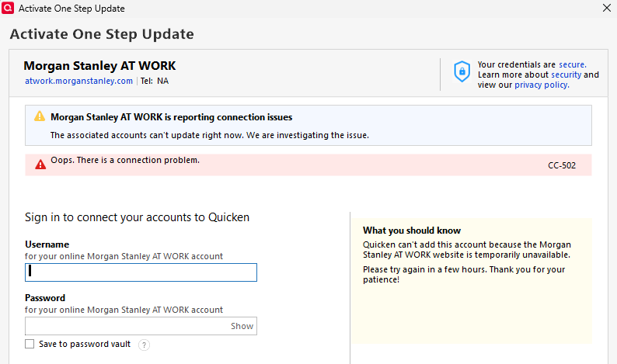Click the CC-502 error code

(562, 165)
